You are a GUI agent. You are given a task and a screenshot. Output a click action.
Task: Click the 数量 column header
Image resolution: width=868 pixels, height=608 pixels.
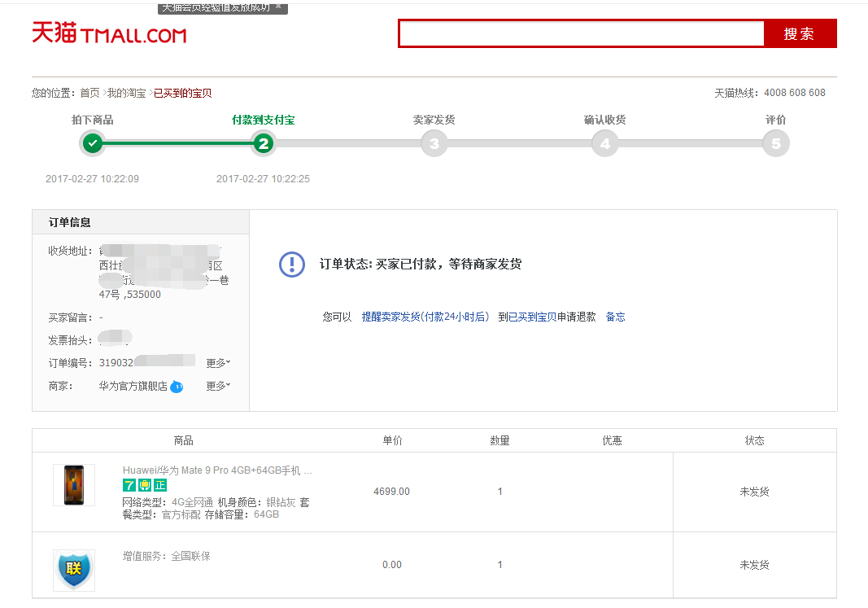pyautogui.click(x=499, y=440)
